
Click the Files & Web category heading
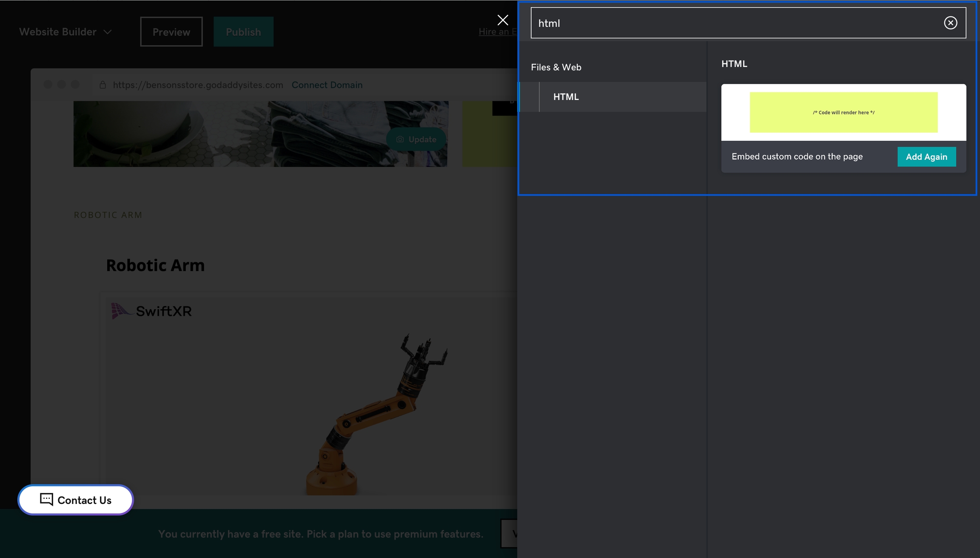point(556,67)
